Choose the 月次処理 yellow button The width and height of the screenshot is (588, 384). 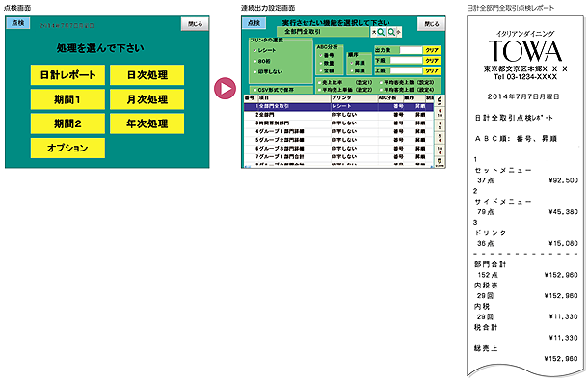click(147, 99)
